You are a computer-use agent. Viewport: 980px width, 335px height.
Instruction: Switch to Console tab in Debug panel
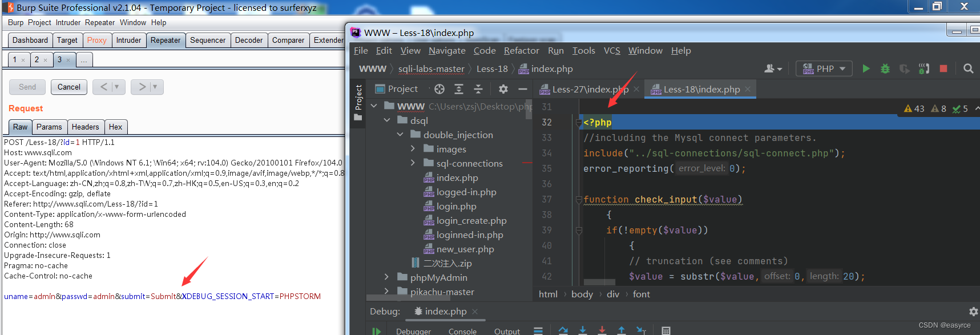(x=462, y=331)
